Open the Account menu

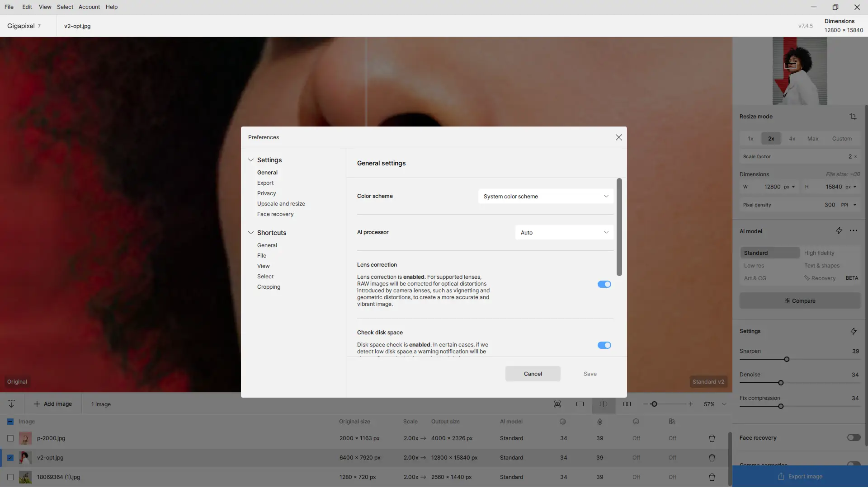(x=89, y=7)
